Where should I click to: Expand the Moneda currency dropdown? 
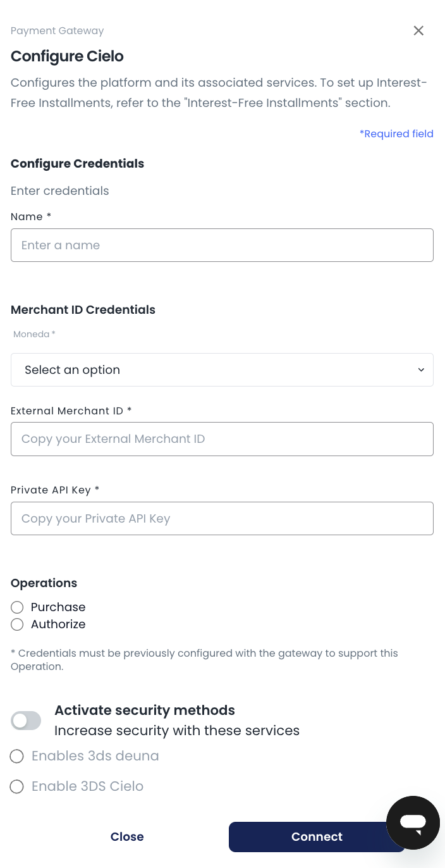click(222, 370)
